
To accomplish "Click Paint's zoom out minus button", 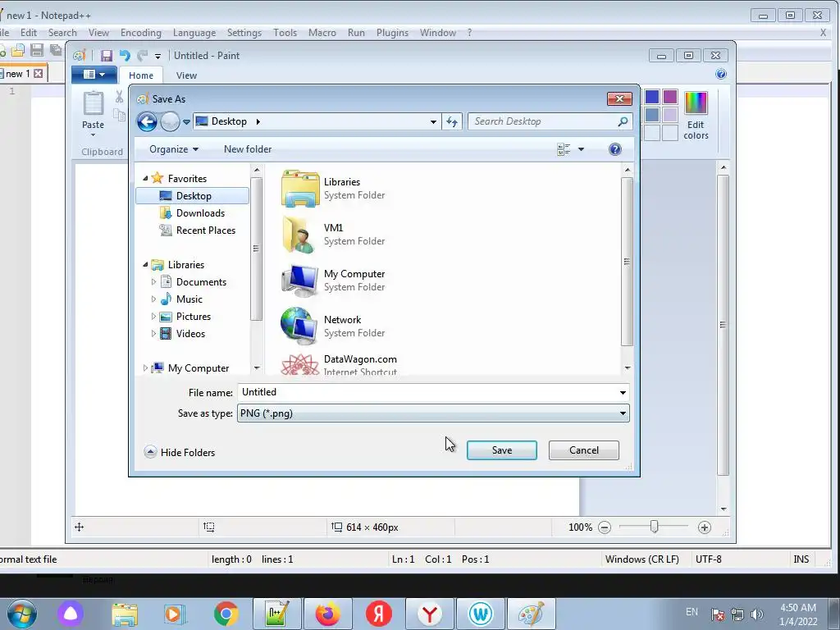I will [605, 527].
